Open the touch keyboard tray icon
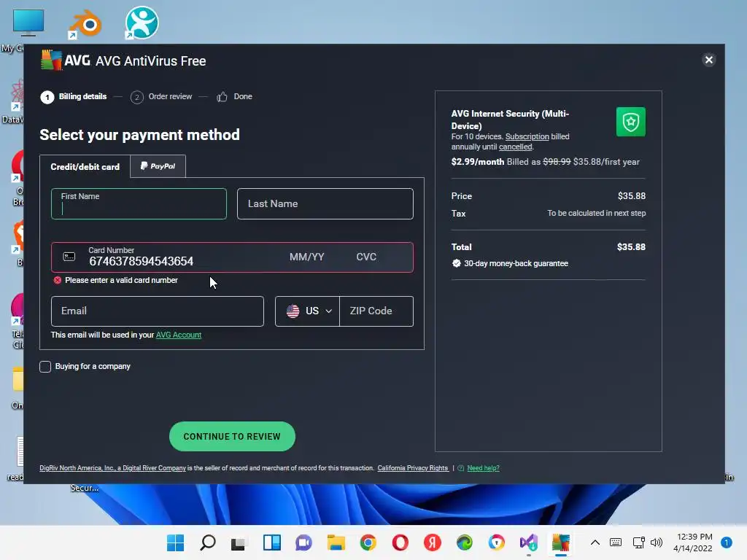This screenshot has width=747, height=560. 616,542
